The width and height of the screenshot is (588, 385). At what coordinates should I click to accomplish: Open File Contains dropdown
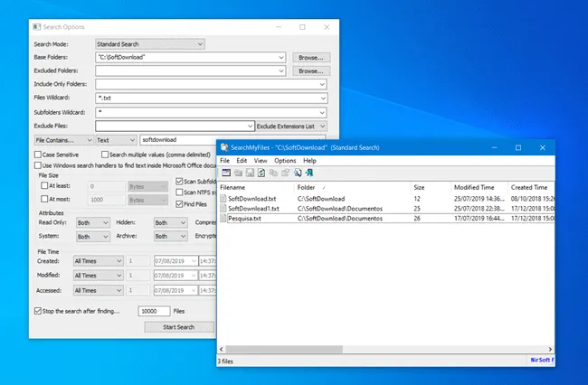click(x=63, y=140)
